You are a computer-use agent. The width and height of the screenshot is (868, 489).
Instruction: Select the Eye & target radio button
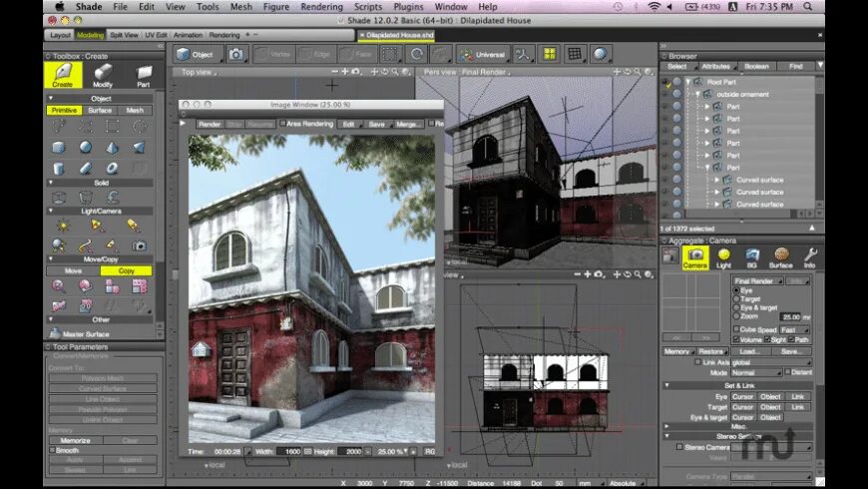[736, 307]
